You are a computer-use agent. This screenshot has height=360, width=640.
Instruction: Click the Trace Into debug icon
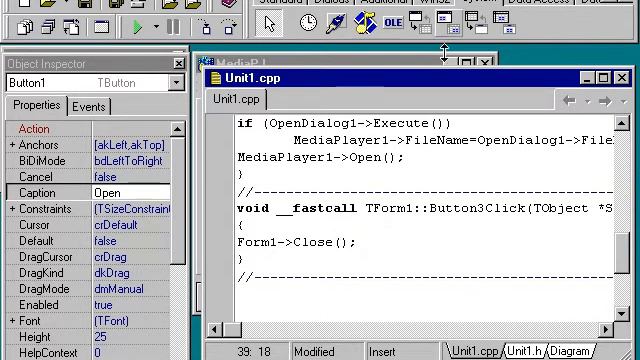pos(206,27)
